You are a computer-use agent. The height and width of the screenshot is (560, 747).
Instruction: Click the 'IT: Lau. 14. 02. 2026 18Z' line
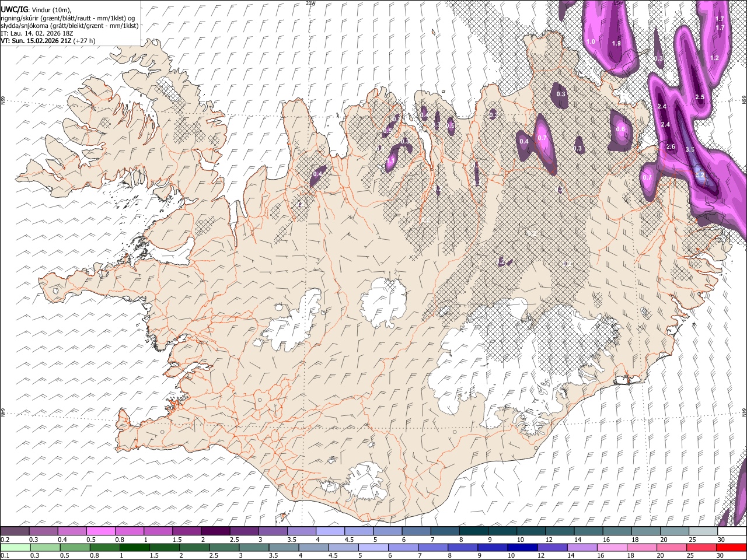click(x=37, y=33)
